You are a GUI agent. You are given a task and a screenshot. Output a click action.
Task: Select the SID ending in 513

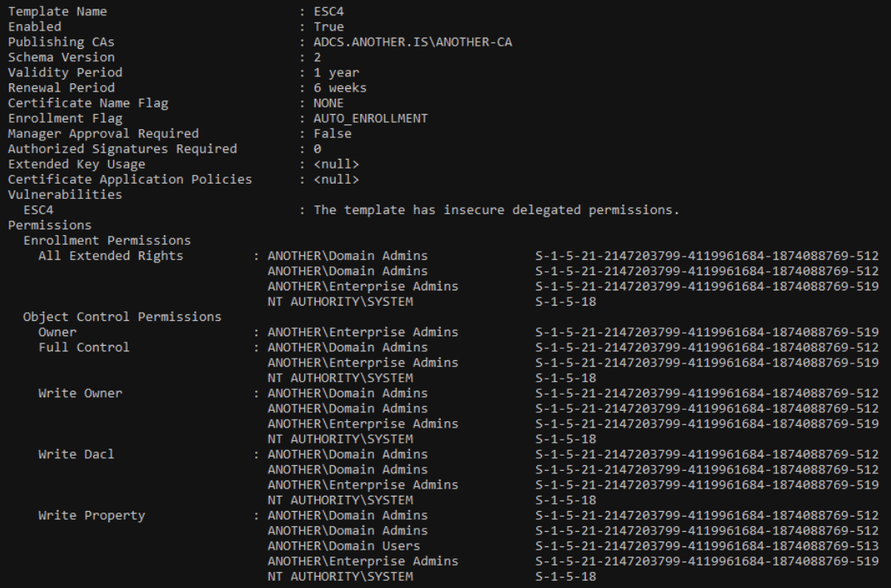coord(706,545)
